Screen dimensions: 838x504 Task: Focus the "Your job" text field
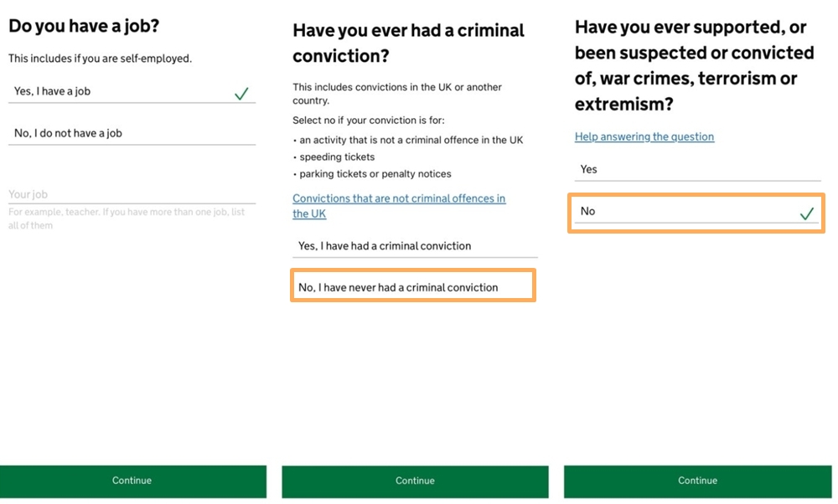tap(132, 194)
